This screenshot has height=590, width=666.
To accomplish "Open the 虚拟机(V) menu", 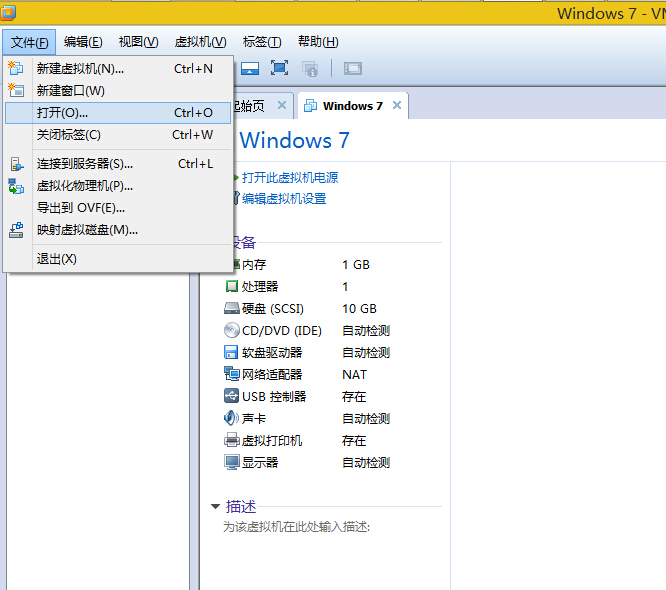I will point(200,42).
